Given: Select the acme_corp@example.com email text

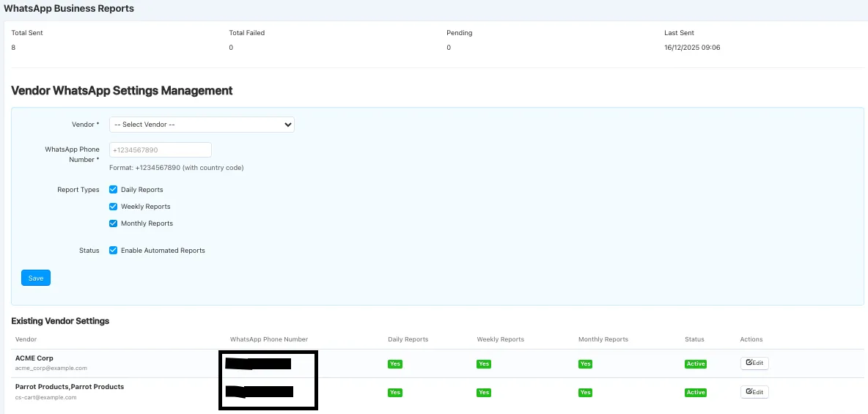Looking at the screenshot, I should coord(51,368).
